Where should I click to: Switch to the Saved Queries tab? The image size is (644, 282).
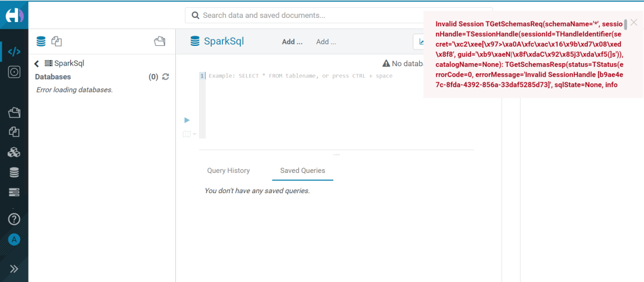click(303, 171)
